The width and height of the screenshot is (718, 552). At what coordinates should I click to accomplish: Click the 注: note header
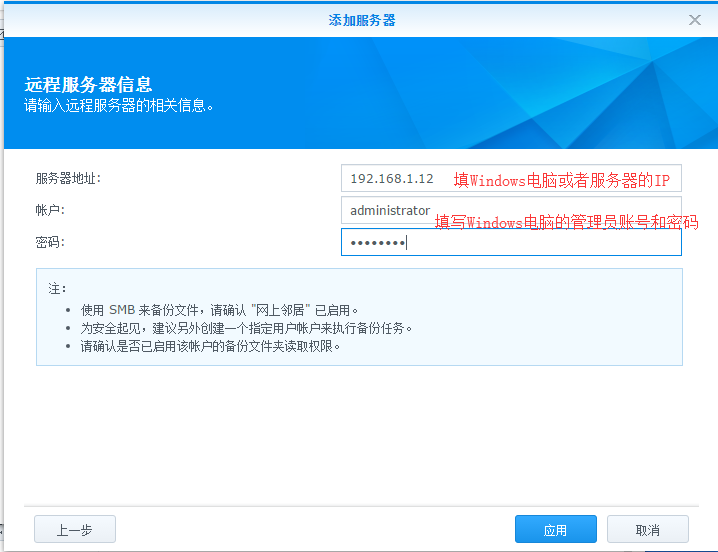click(57, 288)
